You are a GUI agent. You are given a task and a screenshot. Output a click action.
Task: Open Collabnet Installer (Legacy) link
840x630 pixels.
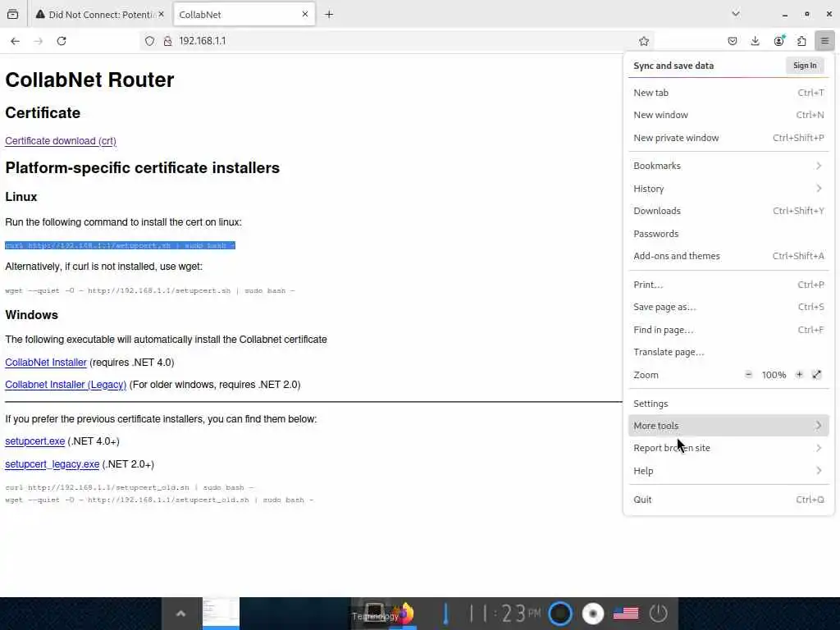pyautogui.click(x=66, y=385)
